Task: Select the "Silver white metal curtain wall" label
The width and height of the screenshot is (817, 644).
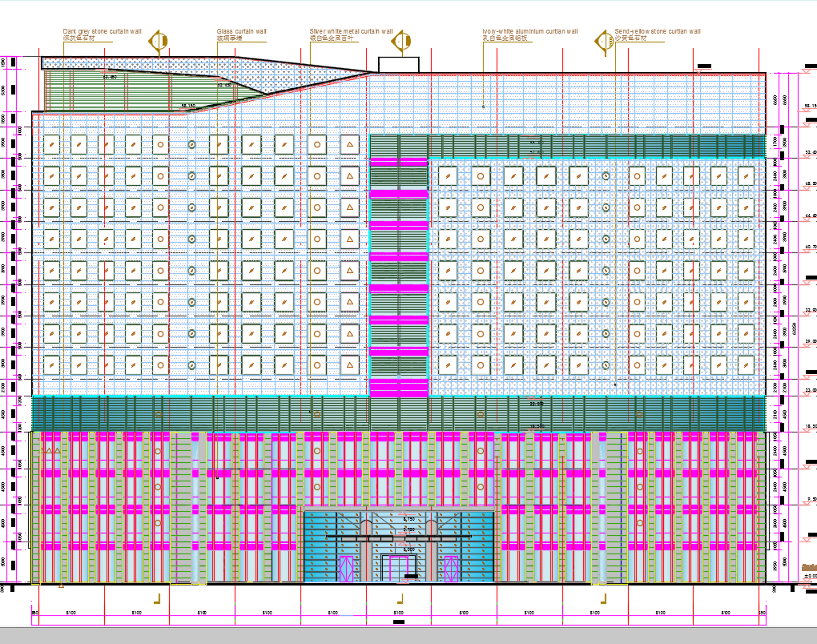Action: pos(351,31)
